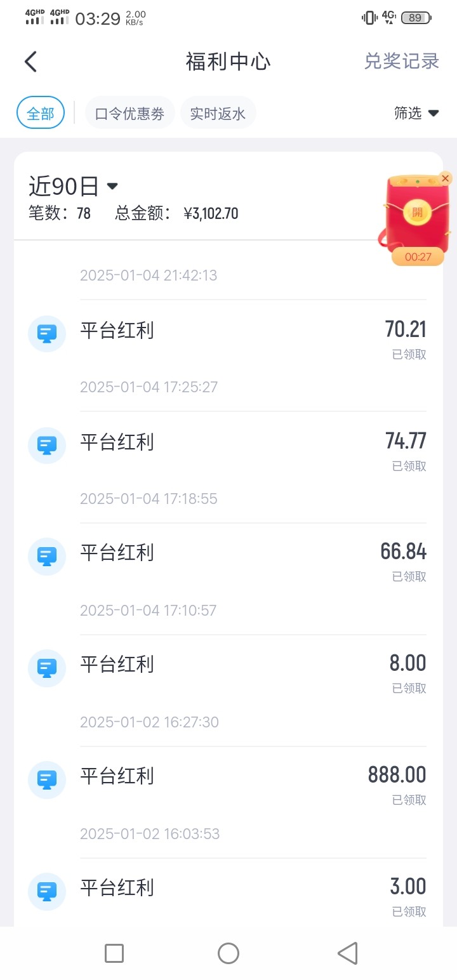Select the 口令优惠券 filter chip

(x=129, y=113)
